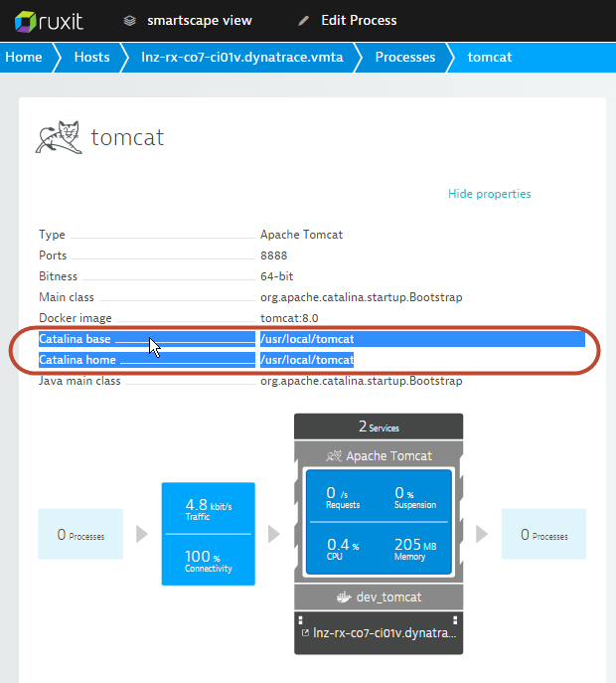This screenshot has width=616, height=683.
Task: Click the 'Docker image' label
Action: point(76,318)
